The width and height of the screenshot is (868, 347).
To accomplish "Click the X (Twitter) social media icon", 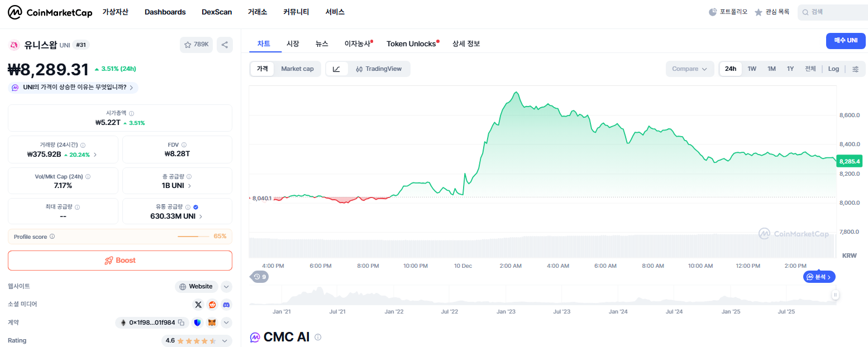I will 198,305.
